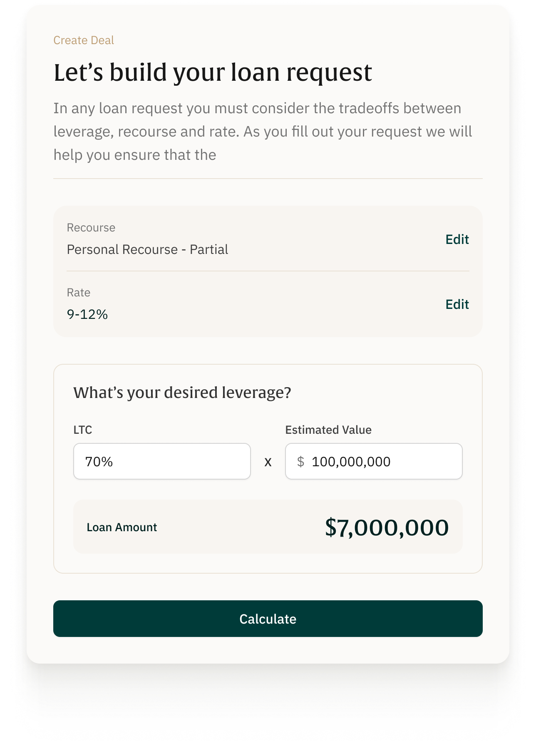The width and height of the screenshot is (536, 756).
Task: Focus the LTC percentage input field
Action: 162,461
